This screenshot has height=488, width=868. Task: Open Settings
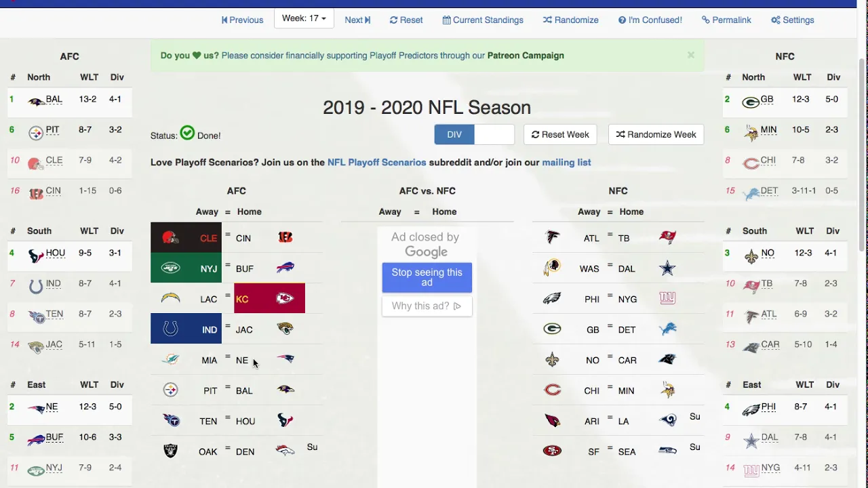coord(792,20)
